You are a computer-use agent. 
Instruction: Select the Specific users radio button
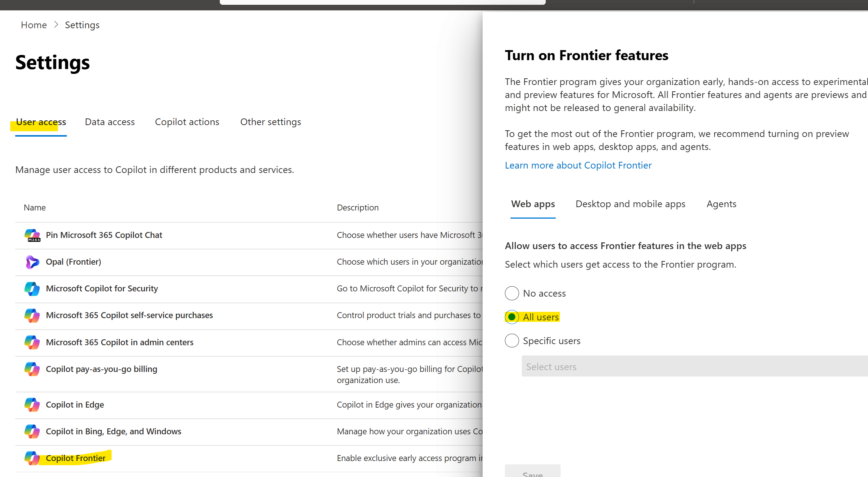coord(512,340)
